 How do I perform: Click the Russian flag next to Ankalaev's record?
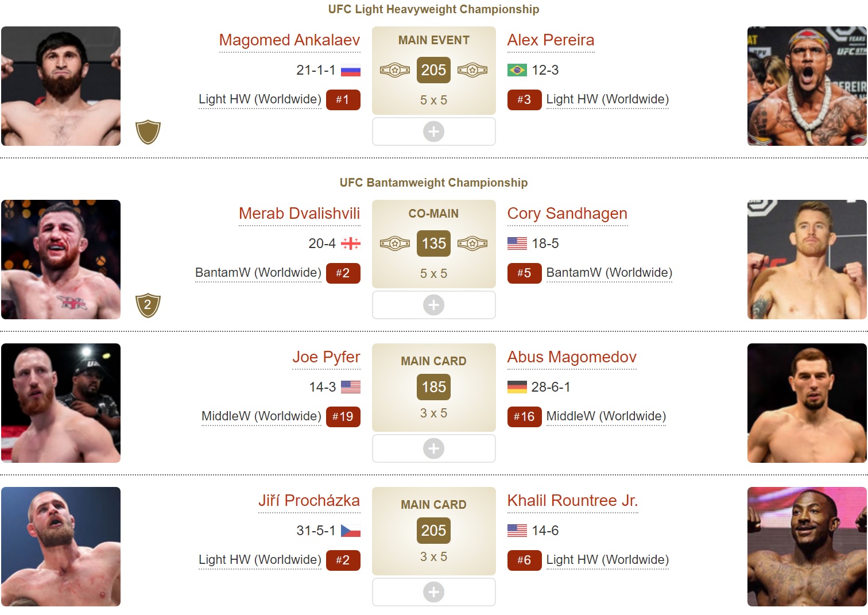[x=351, y=71]
